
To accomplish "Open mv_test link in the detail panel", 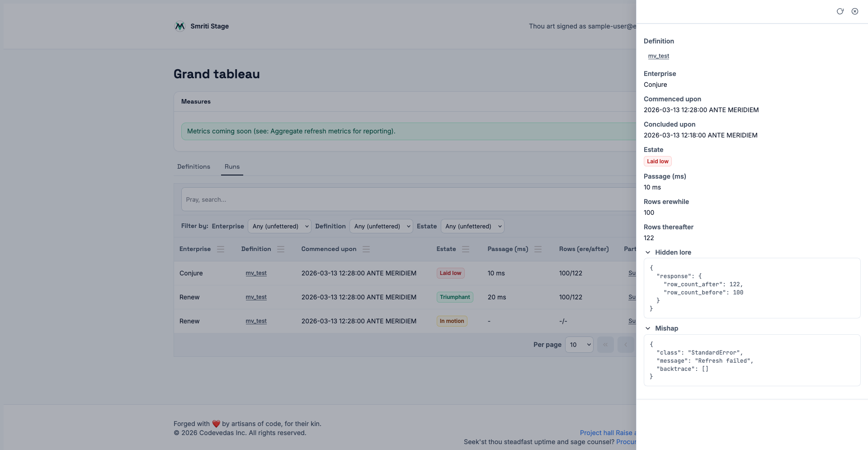I will 658,56.
